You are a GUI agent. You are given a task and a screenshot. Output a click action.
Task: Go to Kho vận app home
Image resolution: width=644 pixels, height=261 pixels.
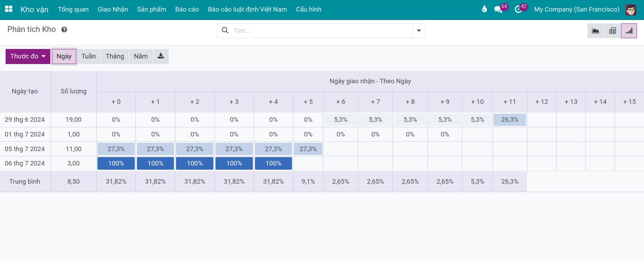click(x=34, y=9)
